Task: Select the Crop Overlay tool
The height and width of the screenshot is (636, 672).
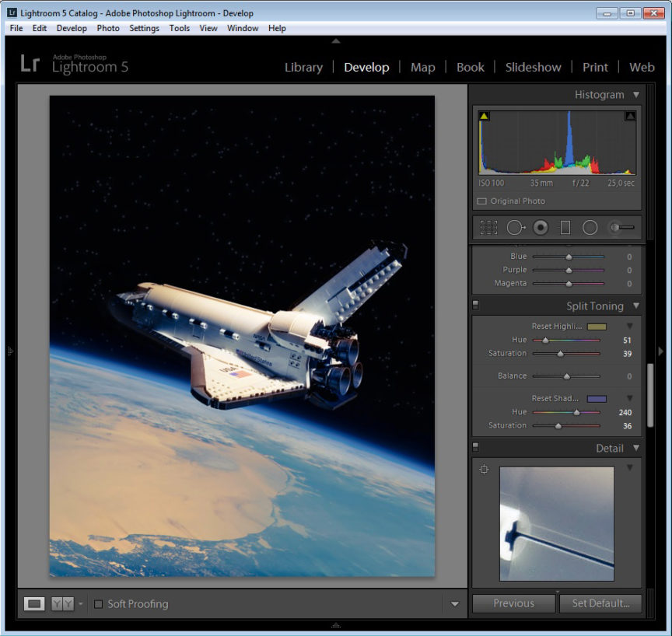Action: [488, 228]
